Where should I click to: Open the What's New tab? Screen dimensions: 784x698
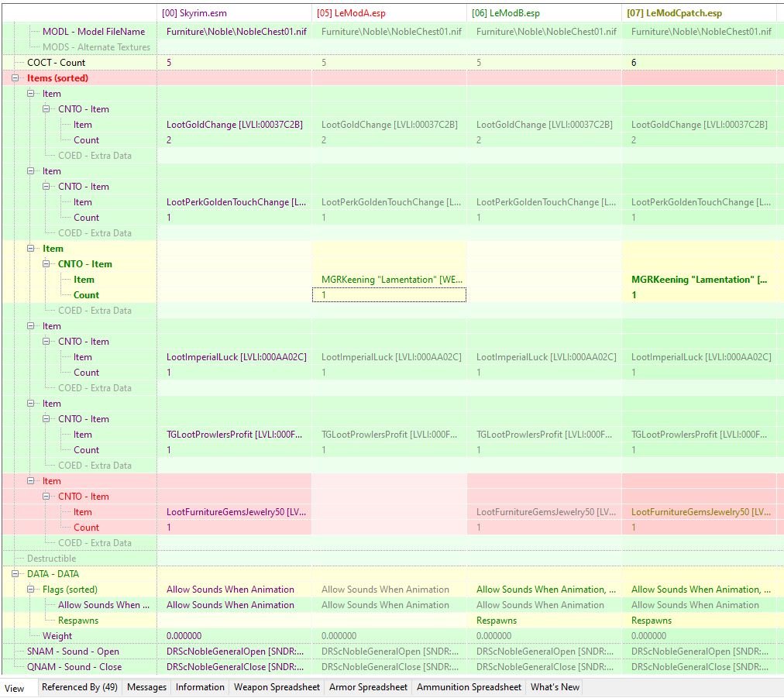point(555,687)
